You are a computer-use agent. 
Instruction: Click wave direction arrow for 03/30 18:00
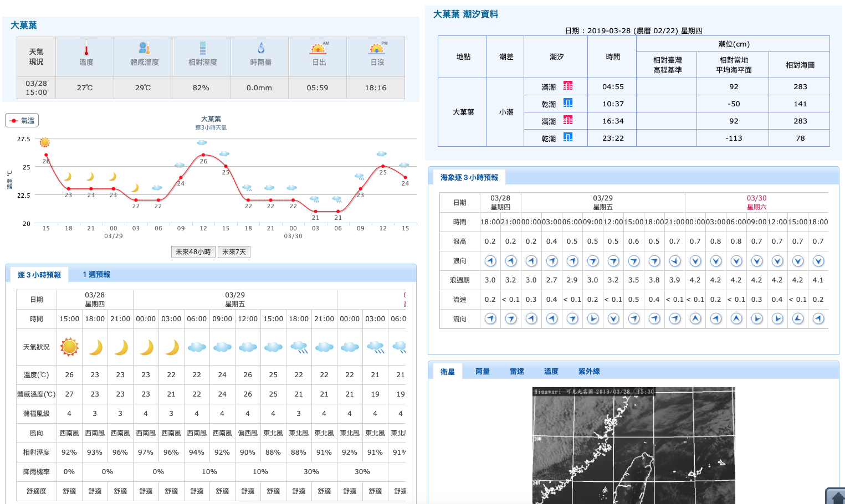[818, 261]
